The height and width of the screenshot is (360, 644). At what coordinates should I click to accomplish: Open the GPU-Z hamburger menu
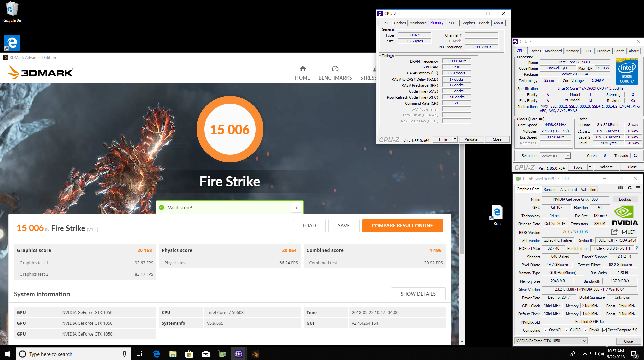click(638, 188)
